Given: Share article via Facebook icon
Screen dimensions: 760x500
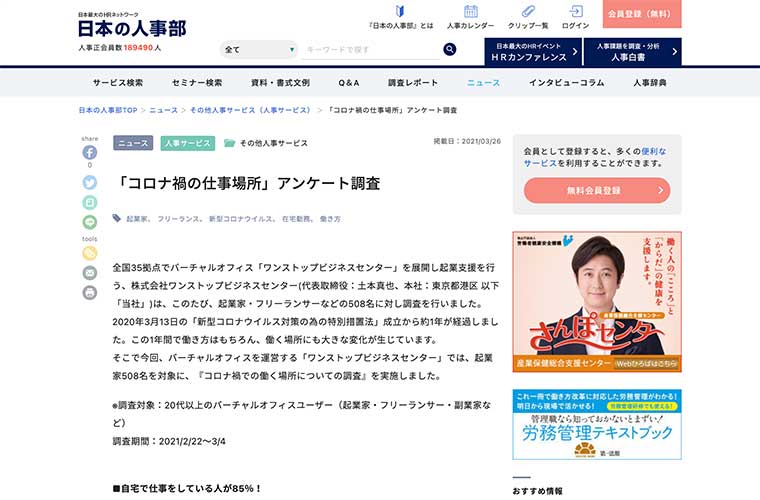Looking at the screenshot, I should (x=90, y=153).
